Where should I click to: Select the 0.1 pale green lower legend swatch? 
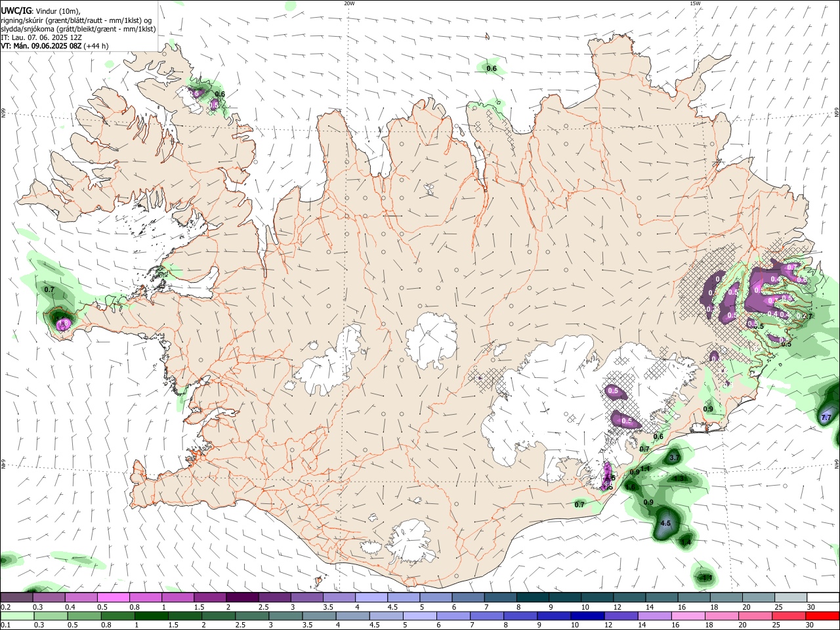(x=18, y=616)
